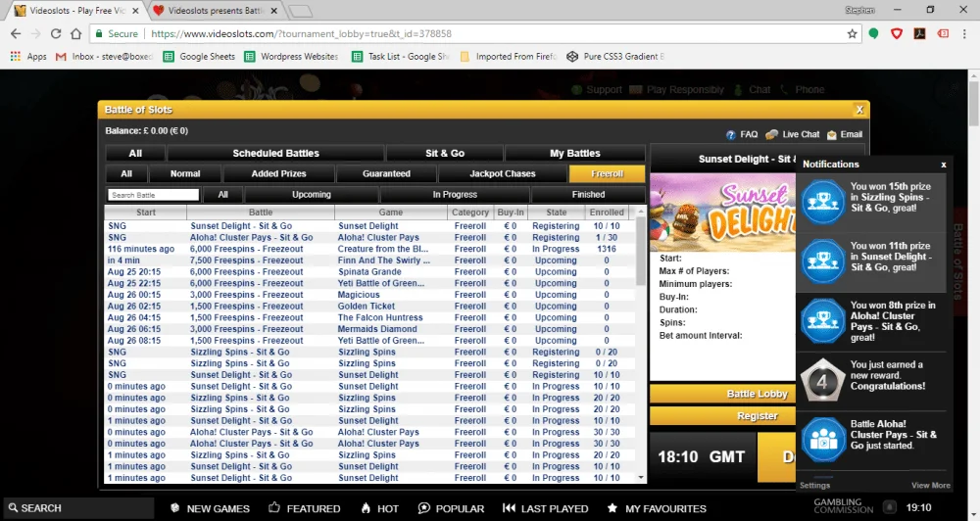Image resolution: width=980 pixels, height=521 pixels.
Task: Start Live Chat from Battle of Slots
Action: pyautogui.click(x=793, y=134)
